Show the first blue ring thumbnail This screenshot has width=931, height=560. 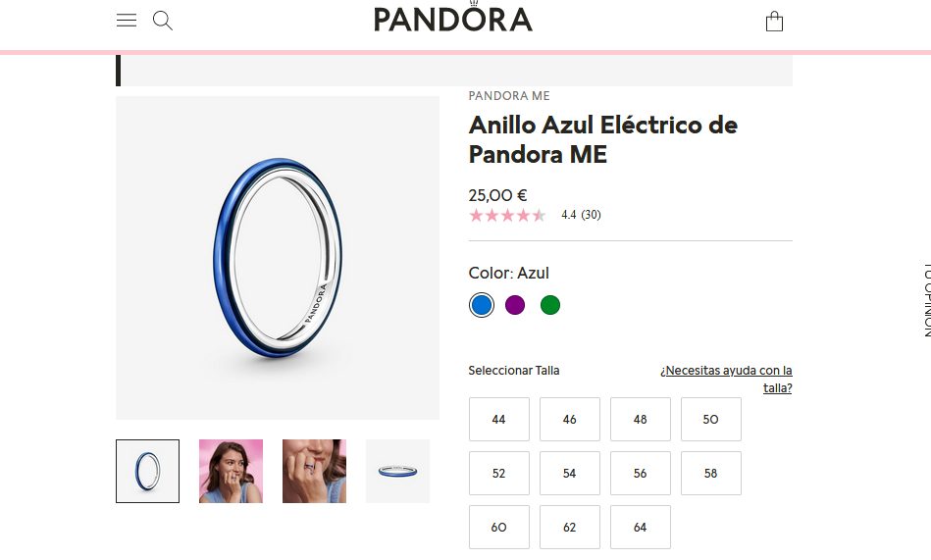tap(147, 471)
